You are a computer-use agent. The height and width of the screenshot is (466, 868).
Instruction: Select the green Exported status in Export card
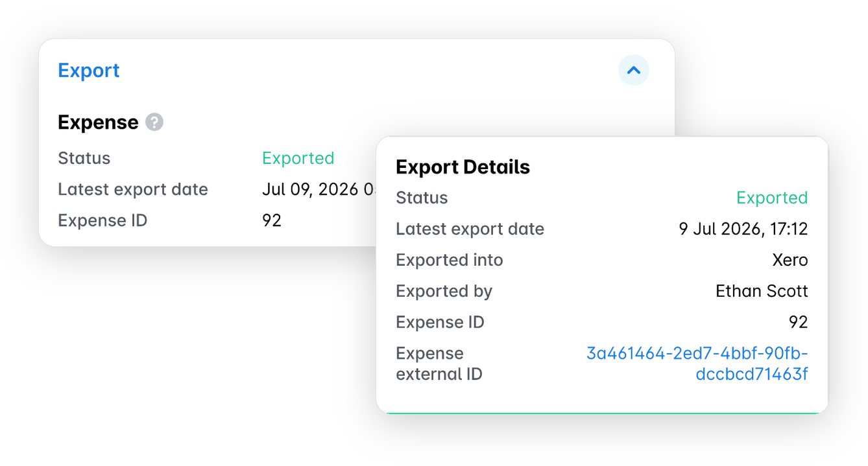298,158
